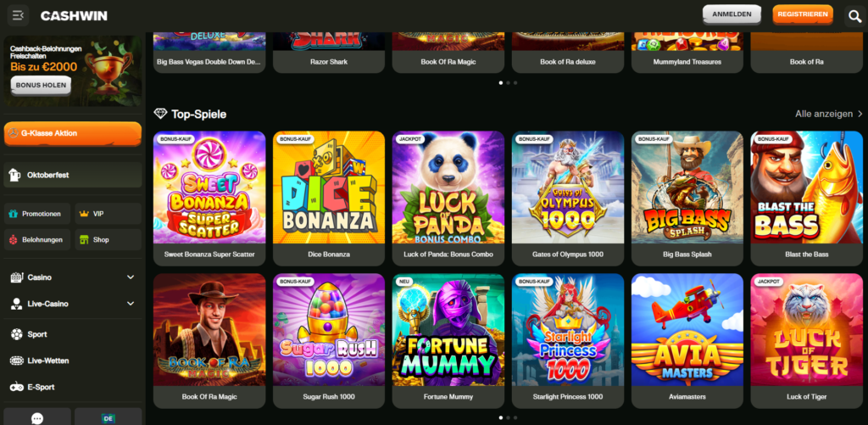This screenshot has height=425, width=868.
Task: Open the live chat bubble icon
Action: 37,418
